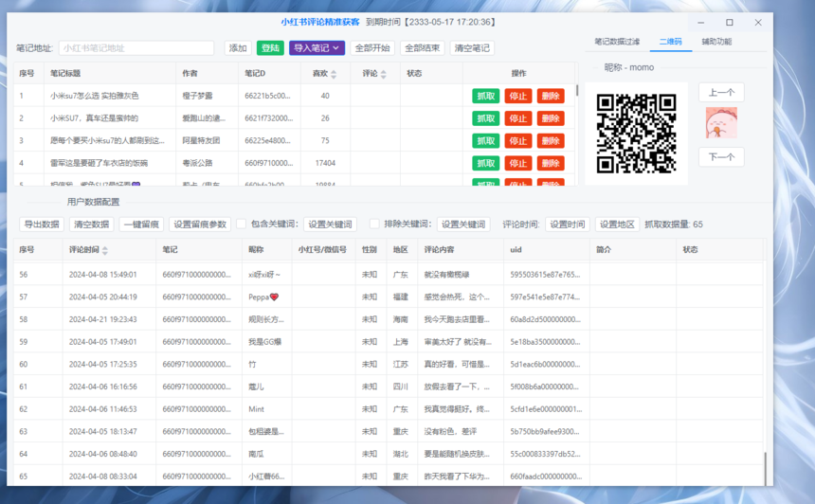
Task: Click comment time 2024-04-08 15:49:01
Action: 103,275
